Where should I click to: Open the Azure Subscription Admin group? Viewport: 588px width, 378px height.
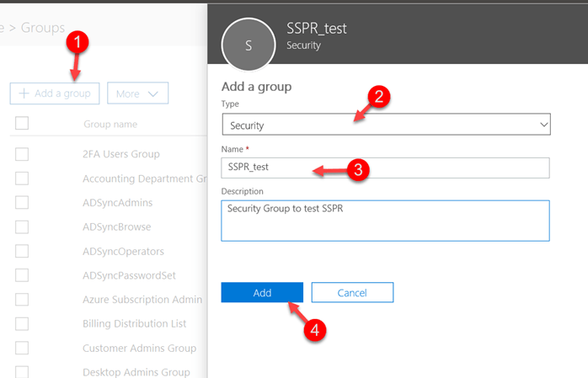click(x=142, y=300)
